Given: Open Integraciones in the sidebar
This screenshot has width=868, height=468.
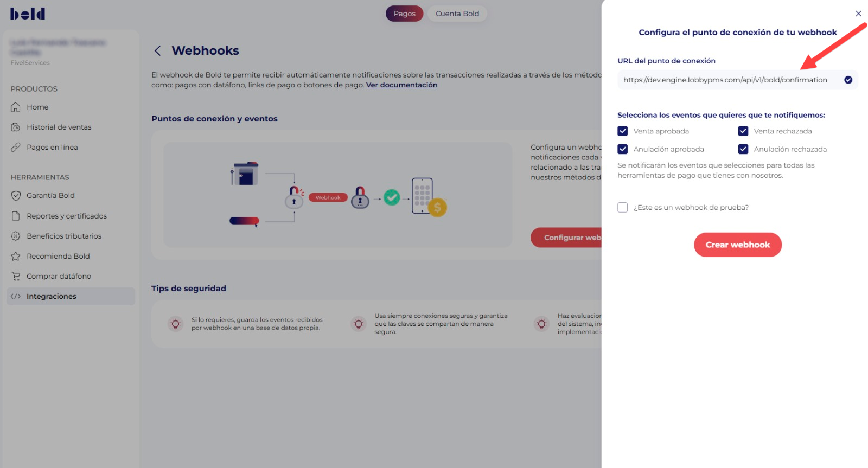Looking at the screenshot, I should [x=52, y=297].
